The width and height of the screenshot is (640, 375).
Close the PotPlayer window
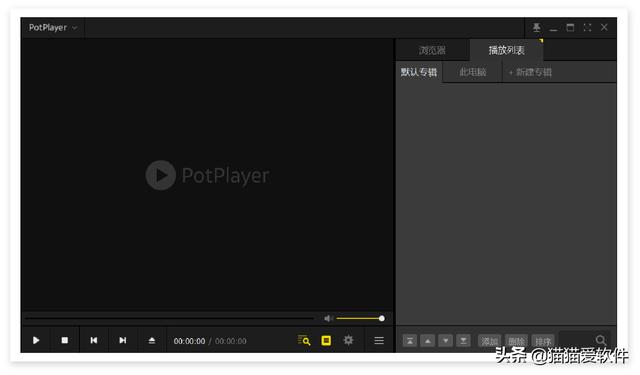click(604, 27)
